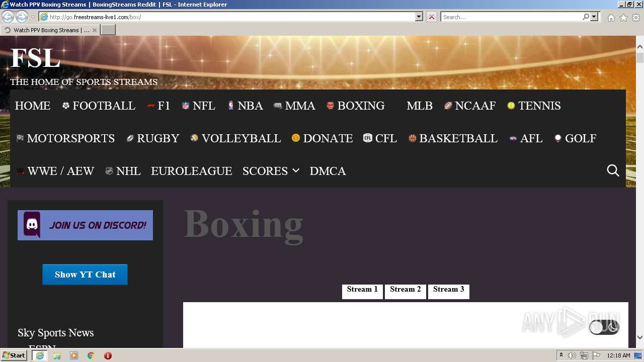
Task: Click into the browser address bar
Action: click(231, 17)
